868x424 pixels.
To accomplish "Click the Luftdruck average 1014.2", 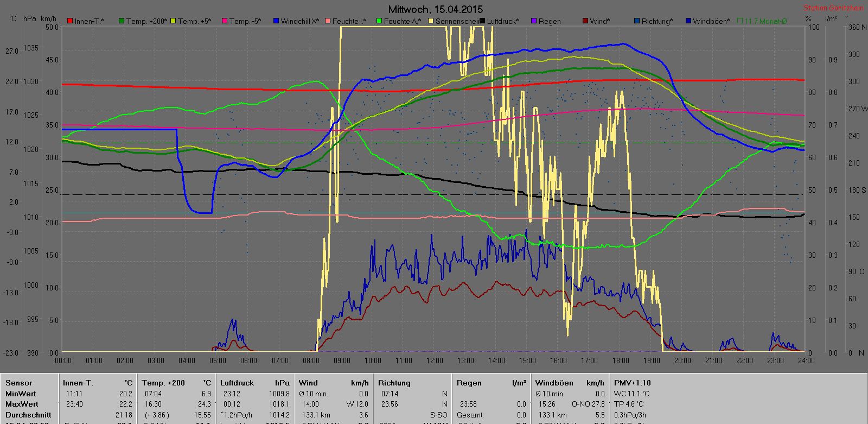I will tap(279, 415).
